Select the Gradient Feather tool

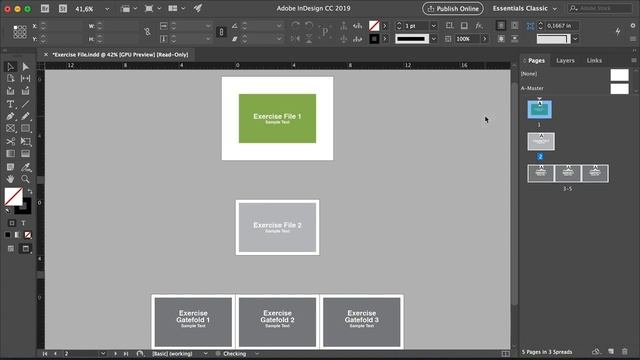point(25,154)
